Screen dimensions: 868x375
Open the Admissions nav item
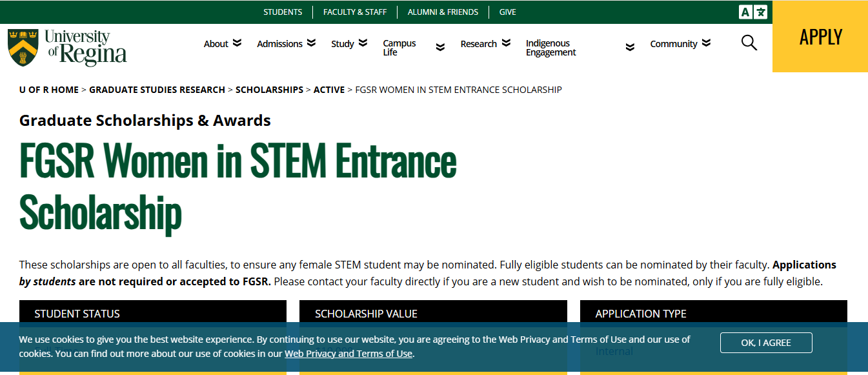point(279,44)
